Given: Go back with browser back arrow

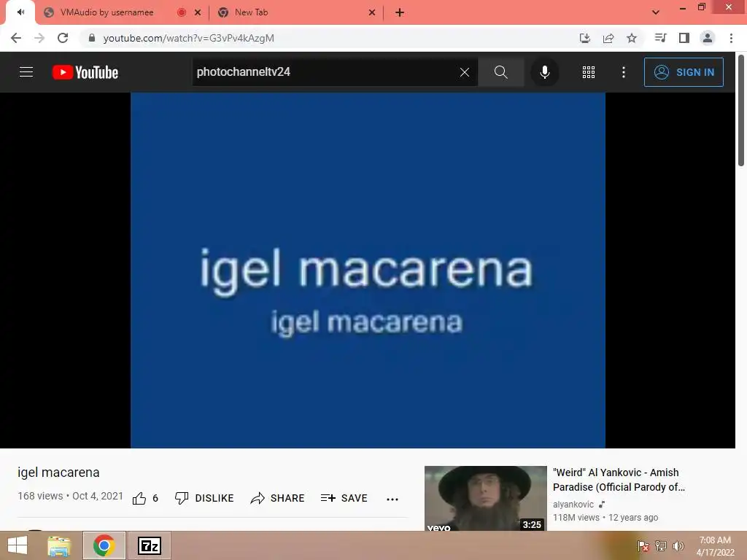Looking at the screenshot, I should (16, 38).
